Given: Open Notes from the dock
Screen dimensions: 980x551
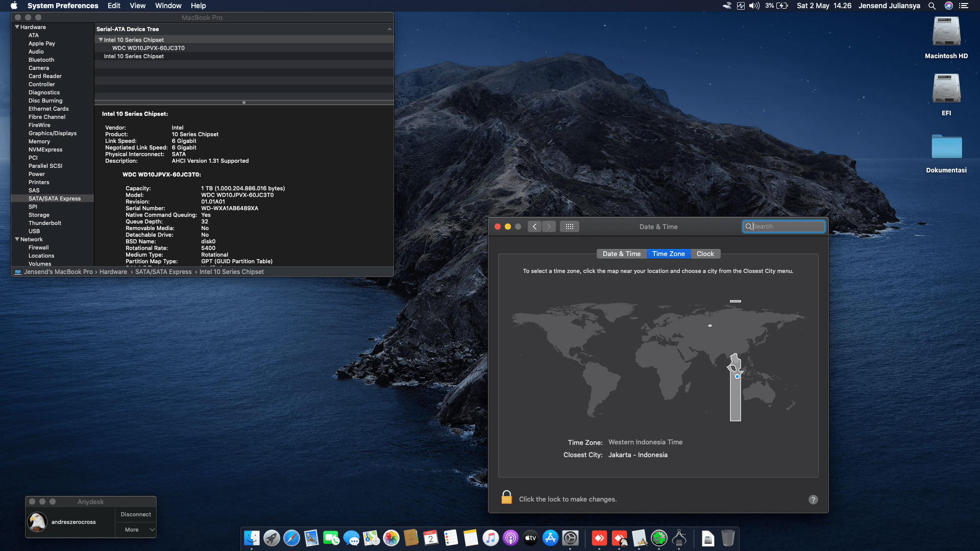Looking at the screenshot, I should tap(471, 538).
